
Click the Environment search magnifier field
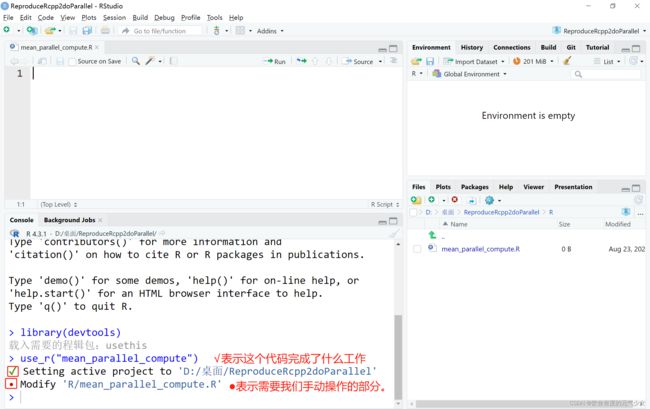[606, 74]
